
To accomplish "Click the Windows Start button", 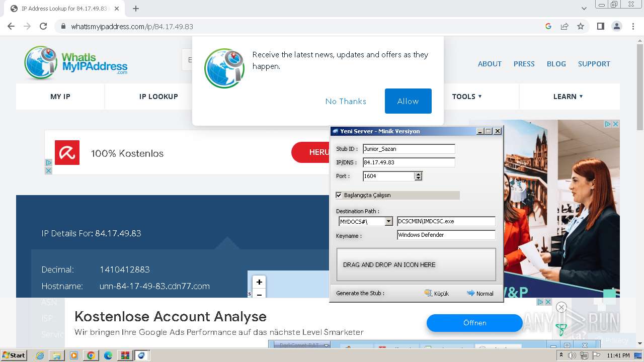I will click(x=14, y=355).
